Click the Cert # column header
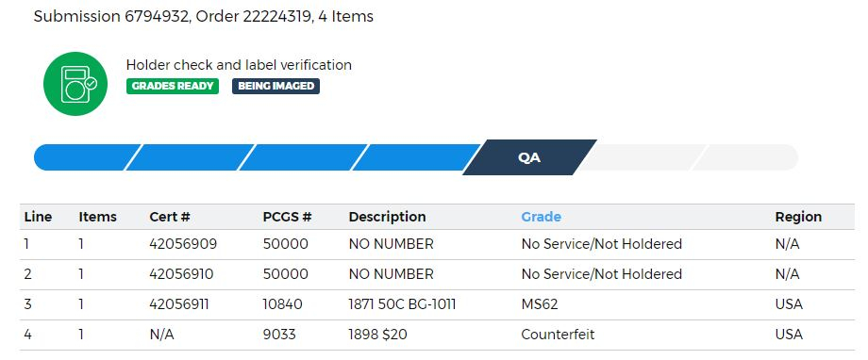868x360 pixels. 170,217
